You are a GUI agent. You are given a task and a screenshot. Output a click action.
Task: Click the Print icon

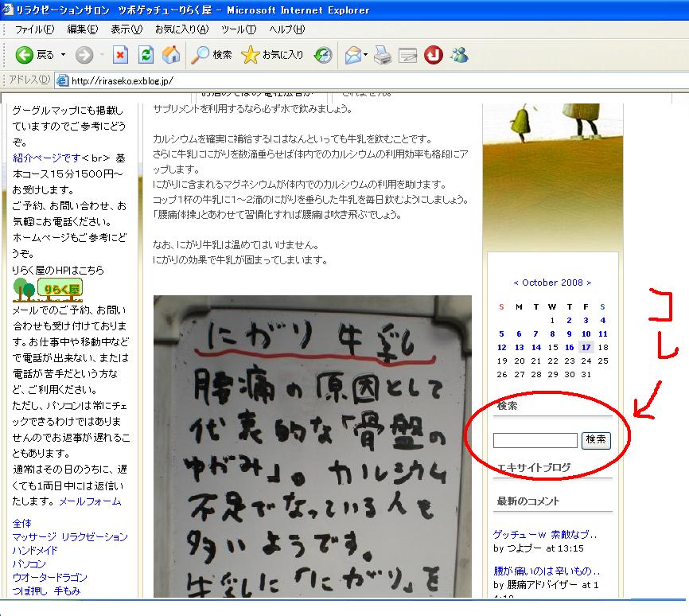click(x=382, y=55)
